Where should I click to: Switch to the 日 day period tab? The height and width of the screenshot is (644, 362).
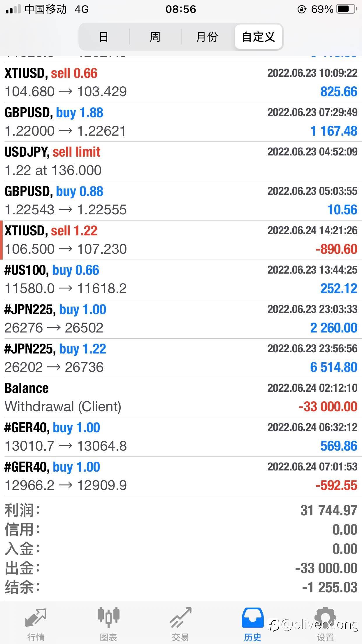tap(104, 37)
